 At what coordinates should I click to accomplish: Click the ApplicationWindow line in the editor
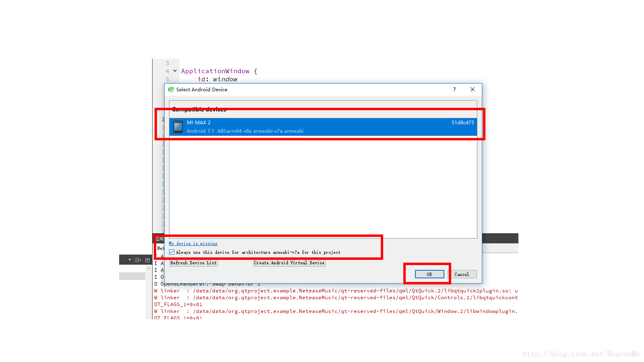pos(219,71)
